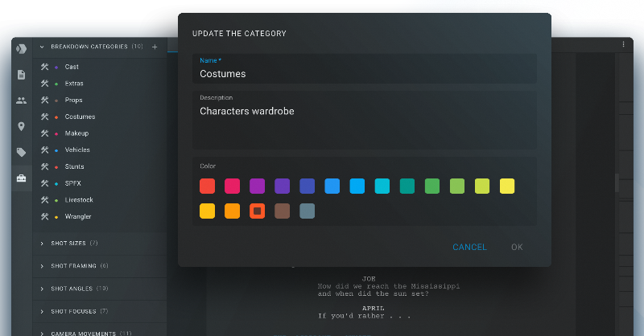The height and width of the screenshot is (336, 644).
Task: Select the Livestock category
Action: point(79,199)
